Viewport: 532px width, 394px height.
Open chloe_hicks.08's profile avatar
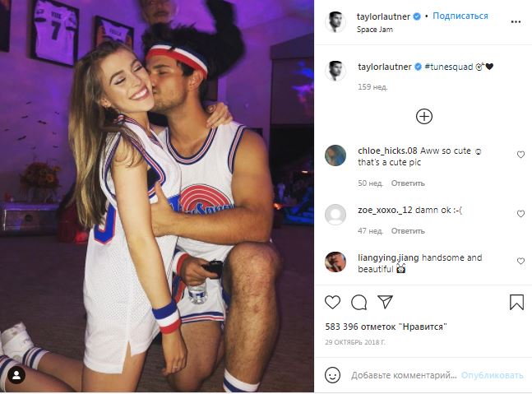click(x=335, y=155)
